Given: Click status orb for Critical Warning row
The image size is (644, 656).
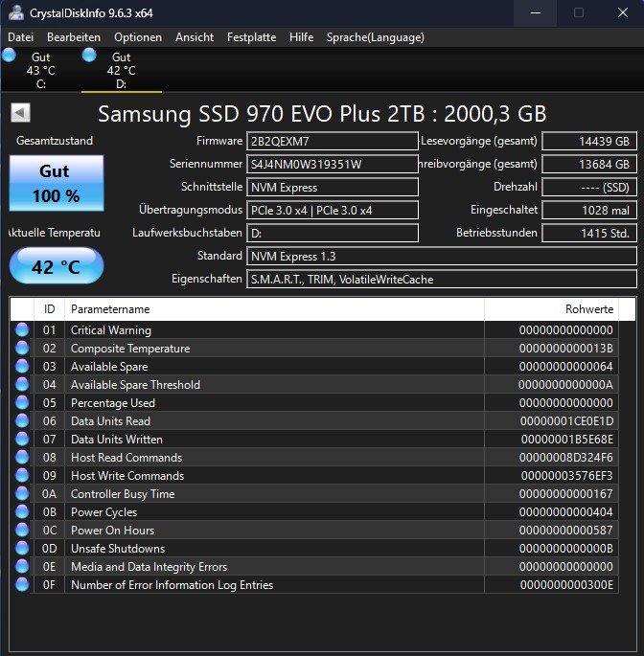Looking at the screenshot, I should pos(22,329).
